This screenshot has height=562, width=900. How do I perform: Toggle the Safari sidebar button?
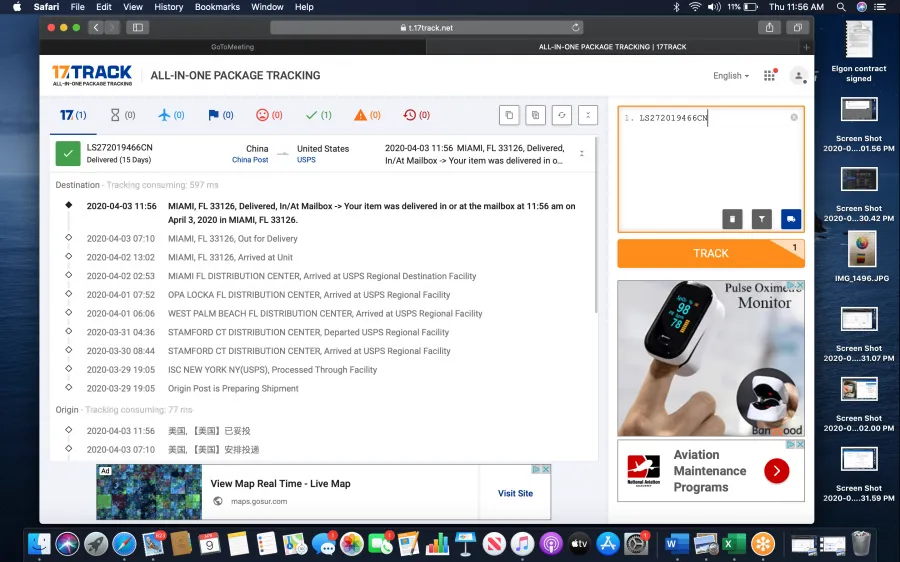[138, 28]
